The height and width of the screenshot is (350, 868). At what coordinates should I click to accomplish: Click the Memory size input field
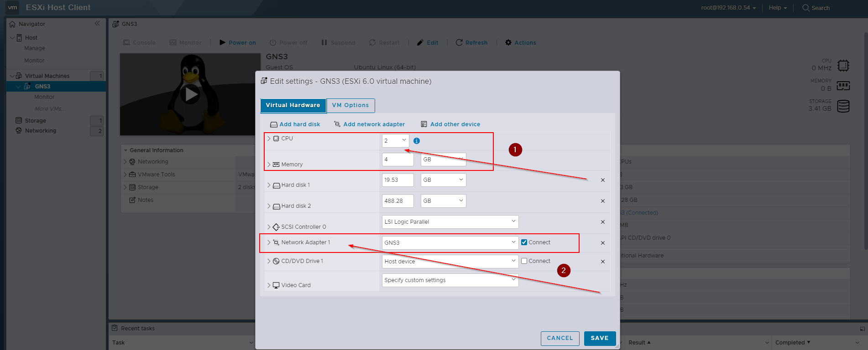click(397, 160)
